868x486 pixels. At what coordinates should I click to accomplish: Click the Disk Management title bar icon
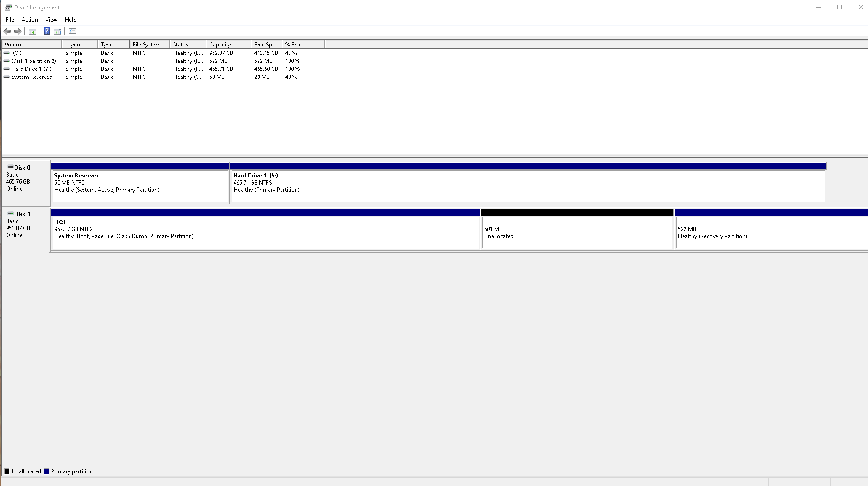pyautogui.click(x=8, y=8)
